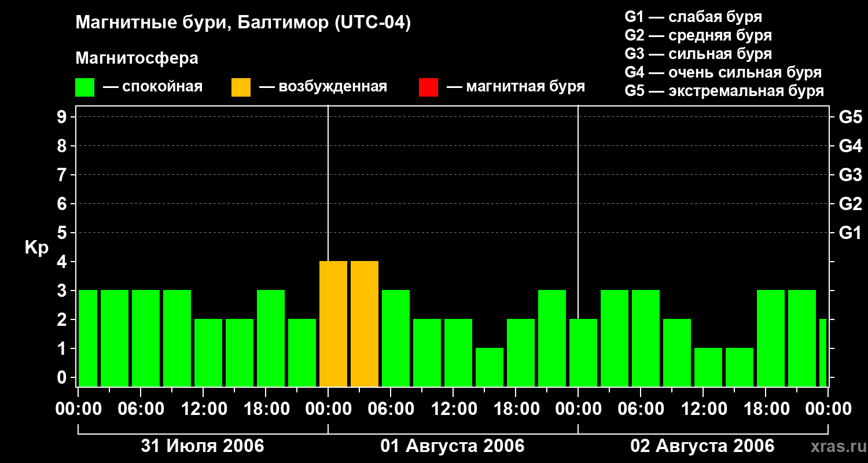Click the G1 label on right axis
The image size is (868, 463).
(x=850, y=233)
